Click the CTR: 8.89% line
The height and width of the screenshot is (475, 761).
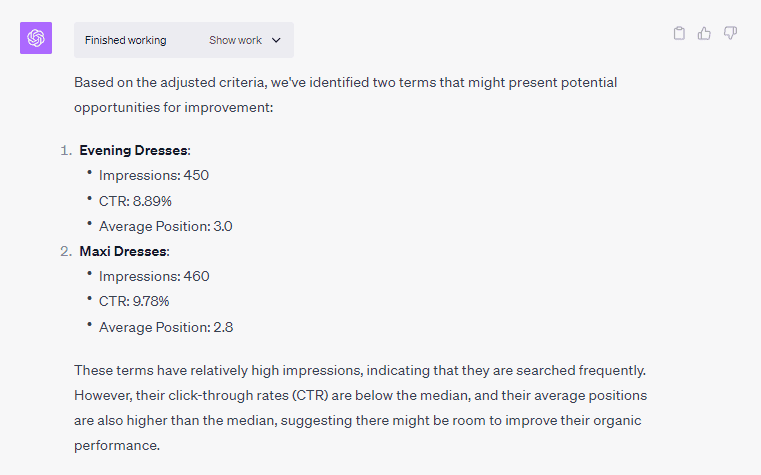click(x=135, y=201)
